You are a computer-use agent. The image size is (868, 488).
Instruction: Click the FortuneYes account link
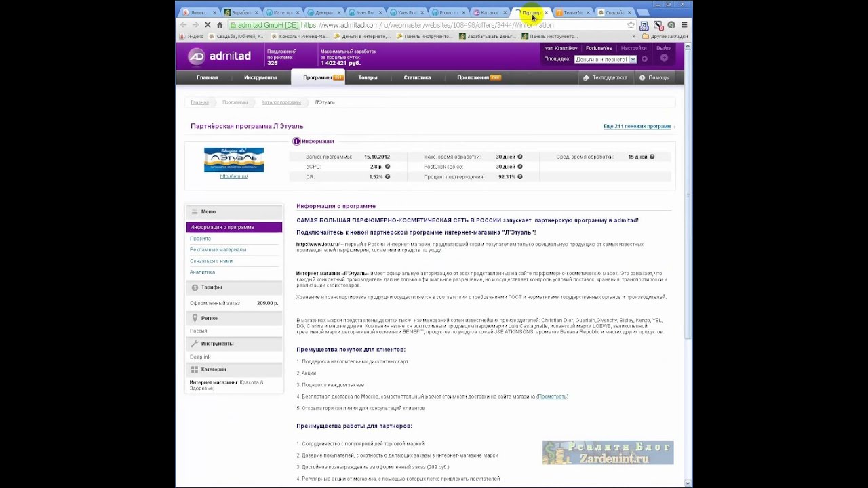[599, 48]
